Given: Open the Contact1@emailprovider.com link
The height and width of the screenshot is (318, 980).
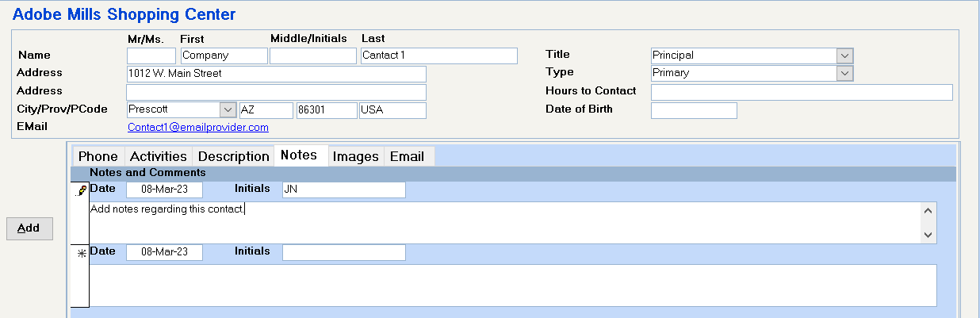Looking at the screenshot, I should (198, 127).
